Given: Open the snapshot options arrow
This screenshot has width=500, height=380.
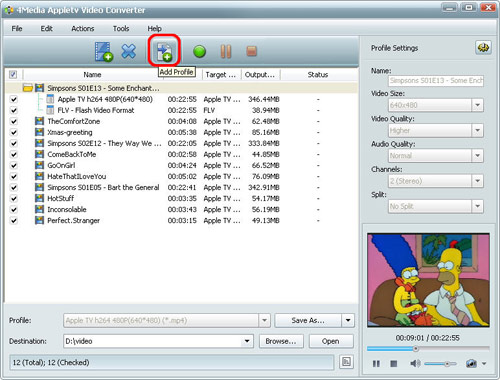Looking at the screenshot, I should pos(484,363).
